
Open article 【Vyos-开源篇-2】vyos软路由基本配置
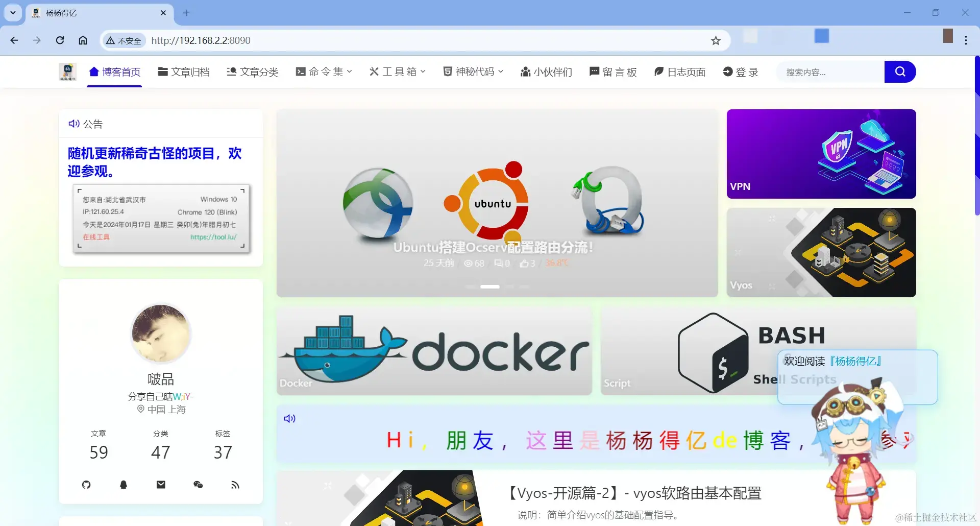click(633, 493)
